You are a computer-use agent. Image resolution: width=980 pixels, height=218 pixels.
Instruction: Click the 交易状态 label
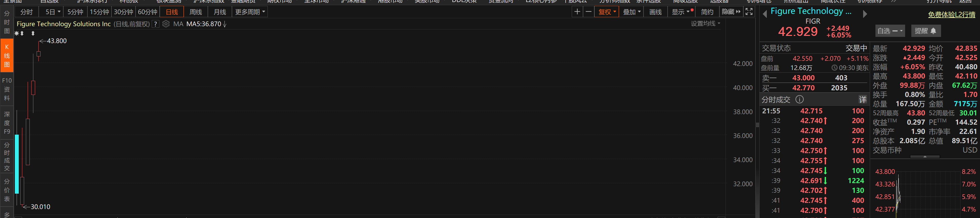tap(776, 48)
